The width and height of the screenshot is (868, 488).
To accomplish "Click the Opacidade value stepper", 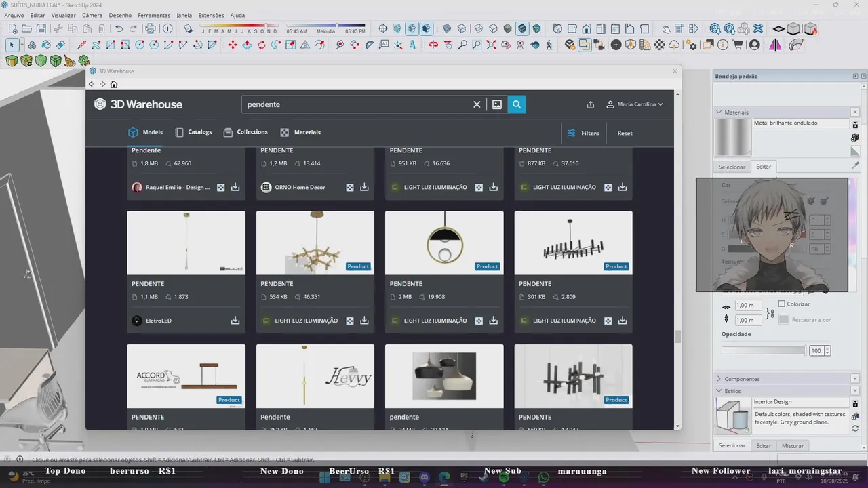I will [x=827, y=350].
